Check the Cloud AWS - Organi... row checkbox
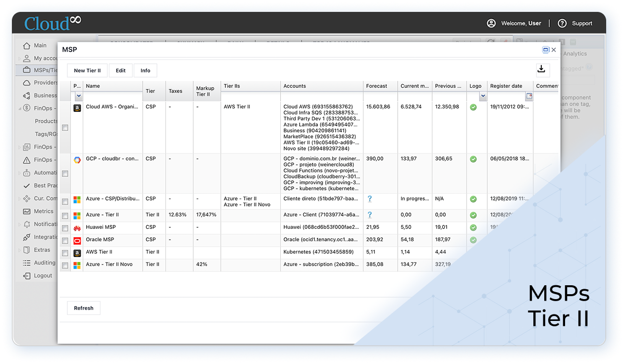Image resolution: width=624 pixels, height=364 pixels. (65, 128)
